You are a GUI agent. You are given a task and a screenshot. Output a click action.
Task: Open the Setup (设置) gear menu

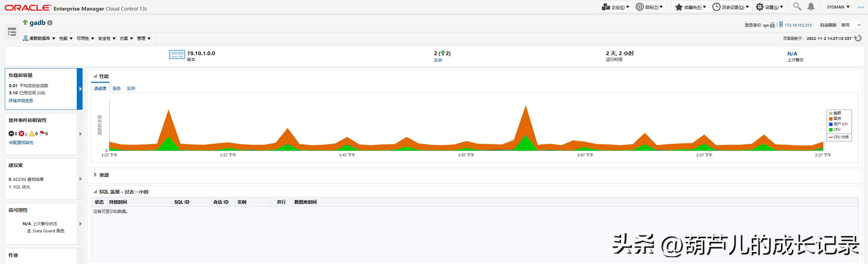(769, 7)
